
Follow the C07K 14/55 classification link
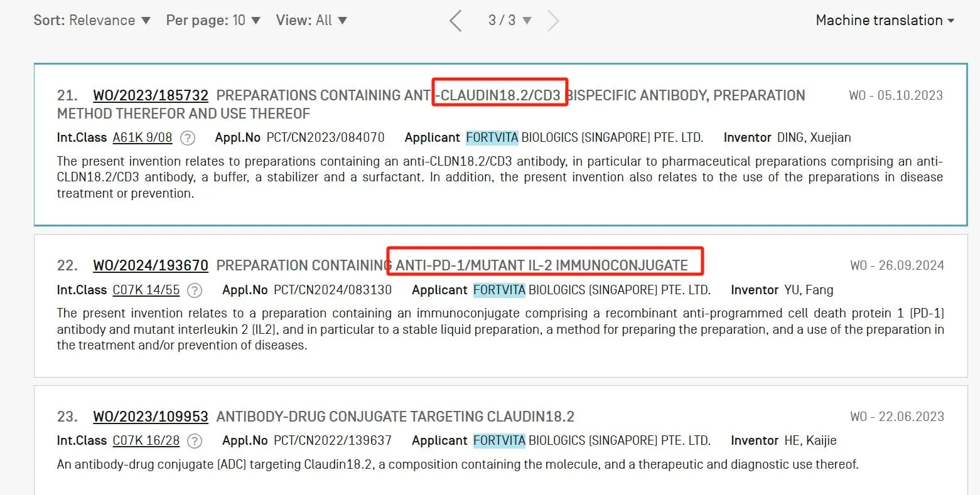click(146, 290)
